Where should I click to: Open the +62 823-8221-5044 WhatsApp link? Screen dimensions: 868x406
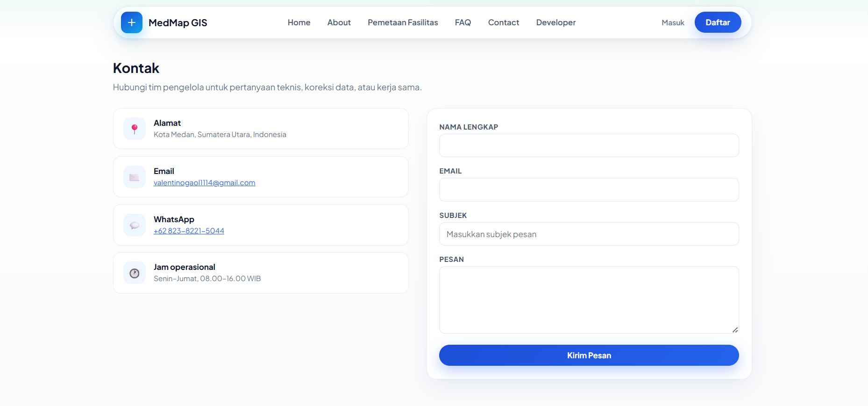(x=189, y=231)
